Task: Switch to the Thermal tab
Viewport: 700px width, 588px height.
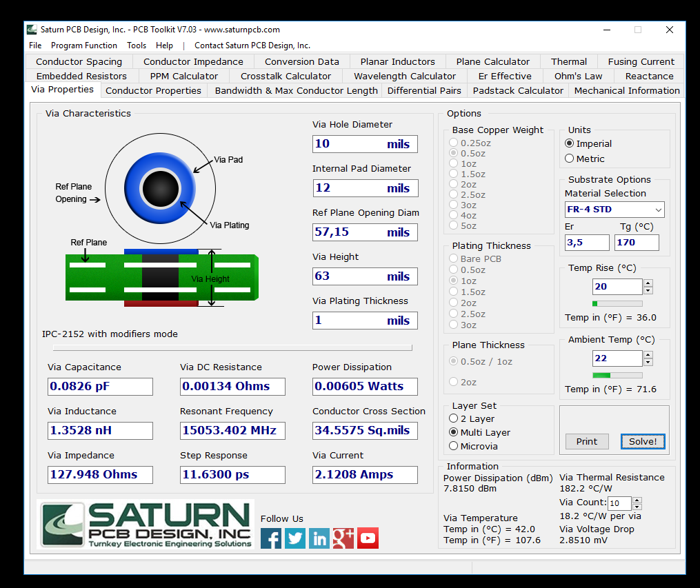Action: (x=569, y=61)
